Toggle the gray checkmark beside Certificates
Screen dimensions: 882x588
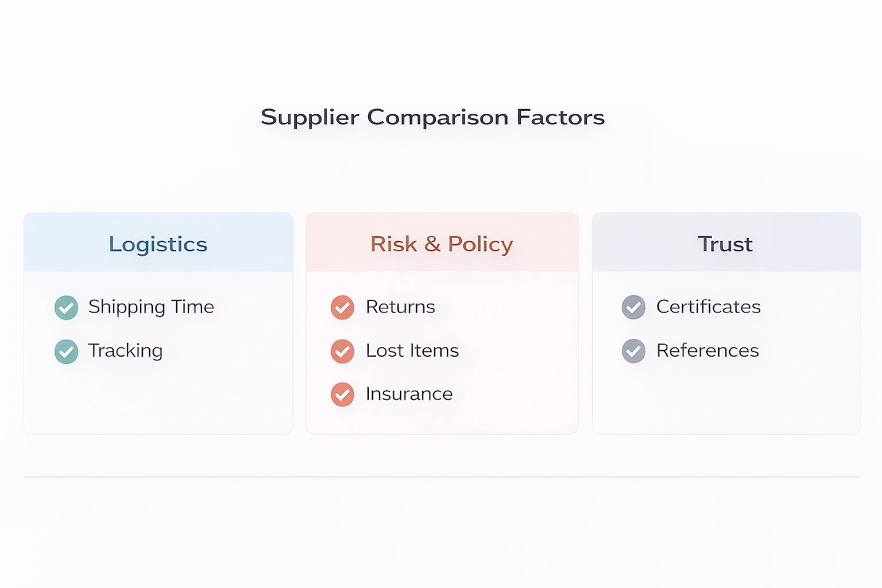[x=633, y=308]
